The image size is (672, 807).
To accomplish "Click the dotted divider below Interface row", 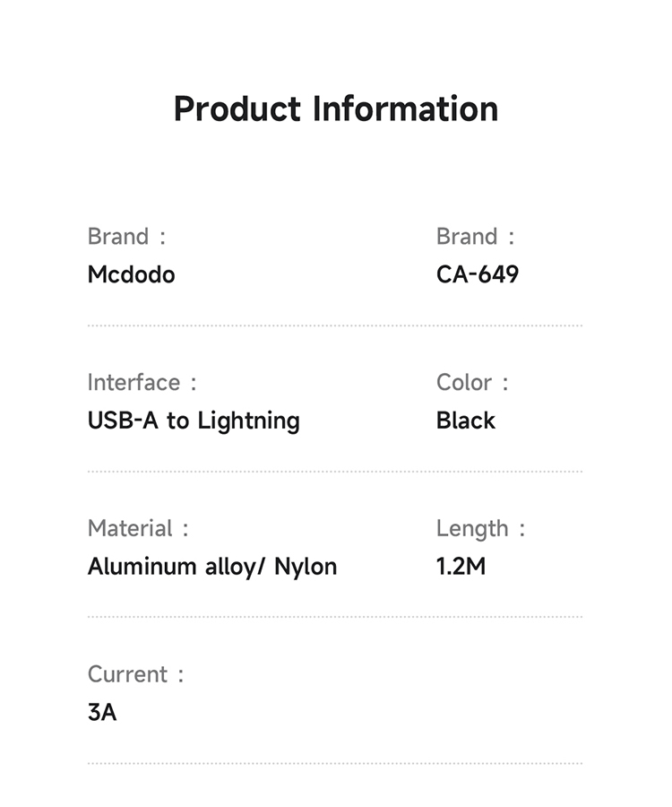I will click(x=335, y=471).
